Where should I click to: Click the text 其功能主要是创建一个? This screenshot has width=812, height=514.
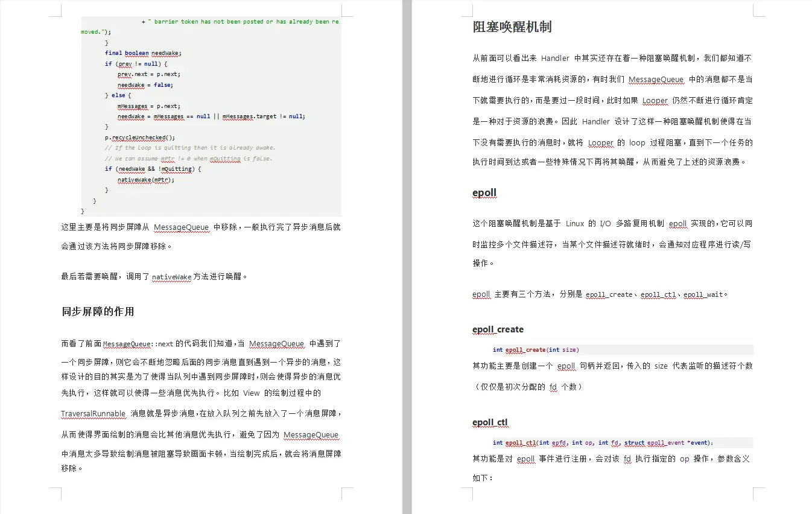(512, 366)
